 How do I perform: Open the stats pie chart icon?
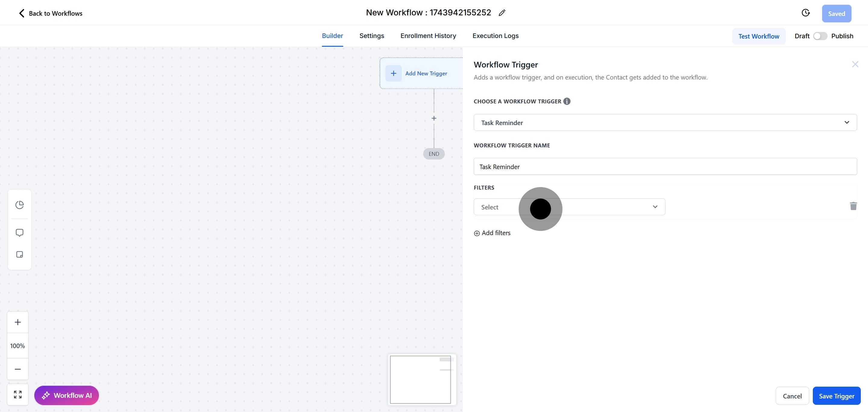click(x=20, y=205)
